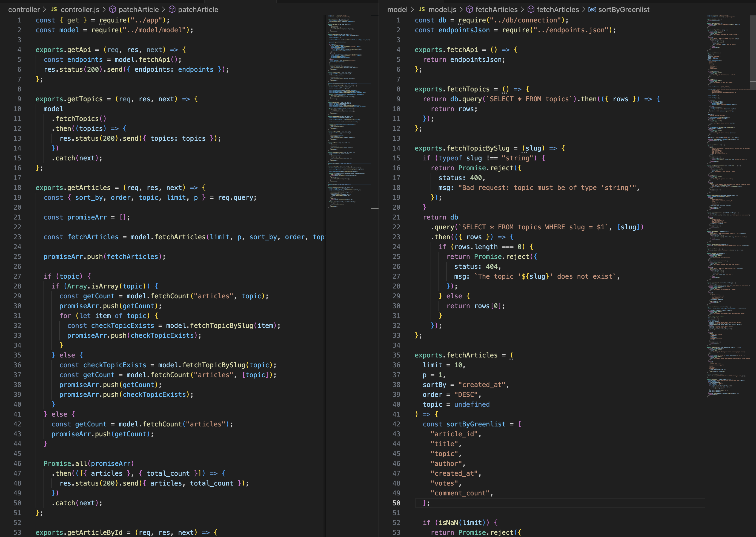Click 'status: 404,' in model.js
The height and width of the screenshot is (537, 756).
tap(478, 267)
